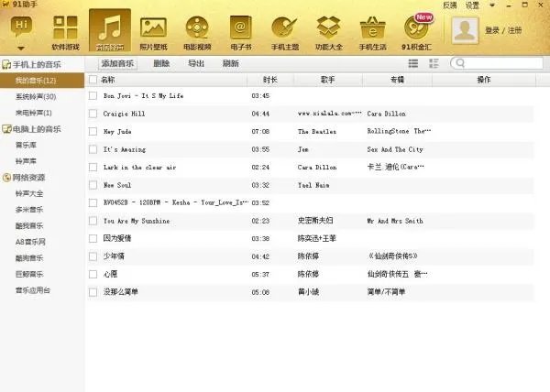Screen dimensions: 550x392
Task: Click 登录 / 注册 login link
Action: [503, 30]
